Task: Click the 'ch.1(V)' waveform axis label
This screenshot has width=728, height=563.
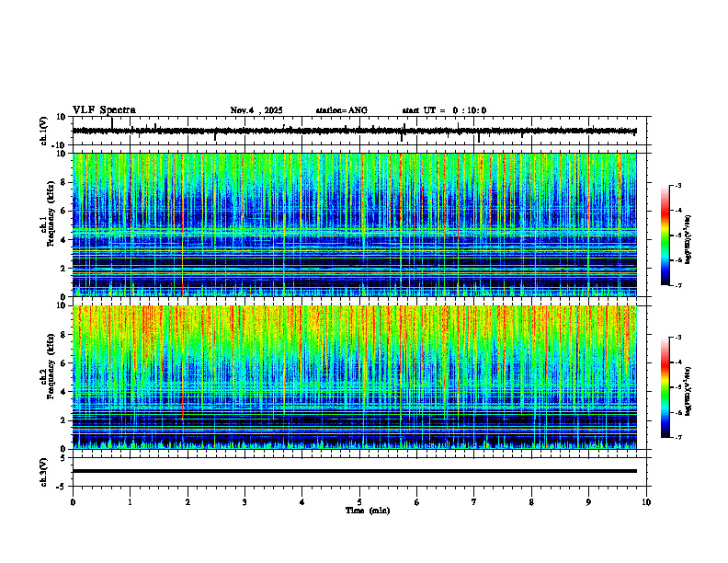Action: point(44,131)
